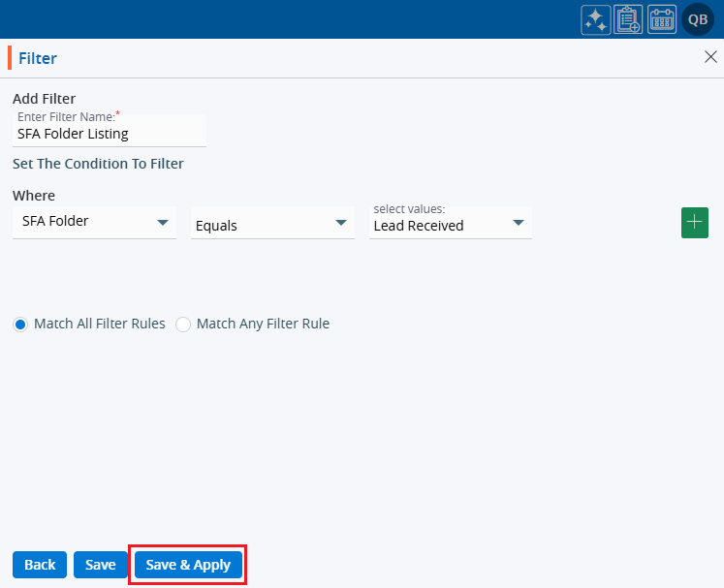Click the select values label
Viewport: 724px width, 588px height.
click(x=409, y=209)
